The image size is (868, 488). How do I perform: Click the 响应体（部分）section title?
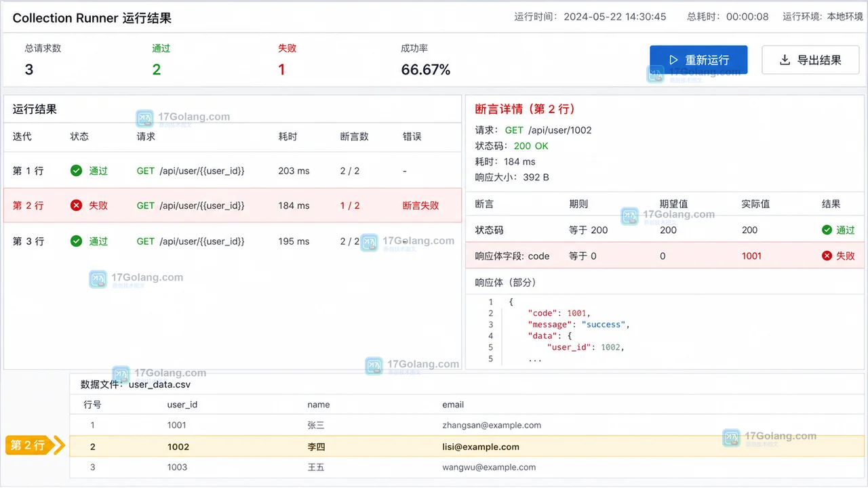point(505,282)
